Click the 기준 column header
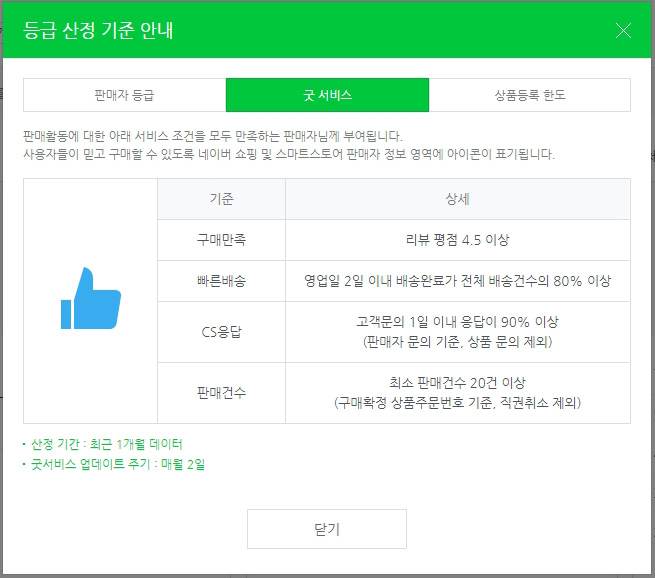The height and width of the screenshot is (578, 655). pyautogui.click(x=221, y=199)
